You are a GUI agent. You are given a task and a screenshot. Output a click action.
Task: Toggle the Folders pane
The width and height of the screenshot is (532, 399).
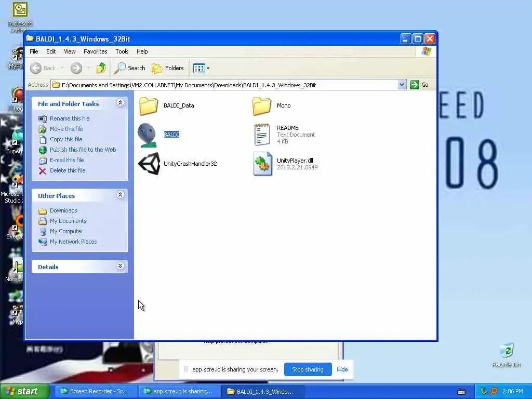point(168,68)
